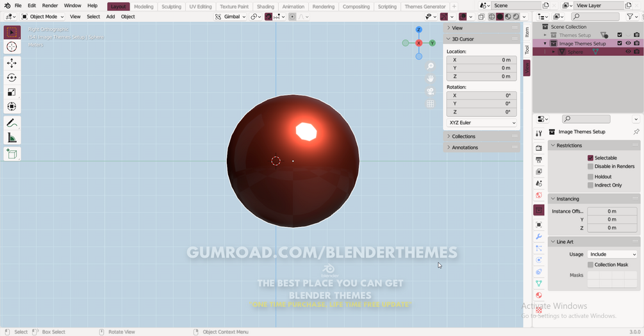The image size is (644, 336).
Task: Open the Material properties tab icon
Action: point(539,295)
